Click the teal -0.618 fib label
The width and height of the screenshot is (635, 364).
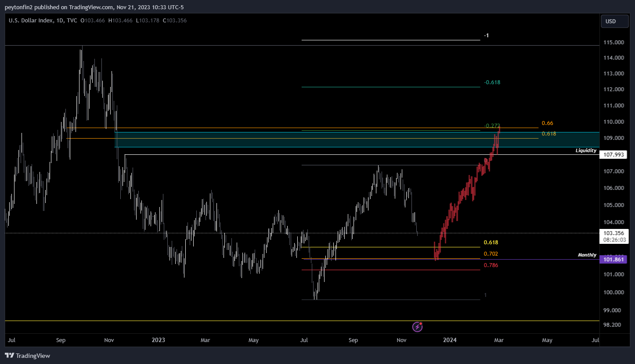click(x=492, y=82)
